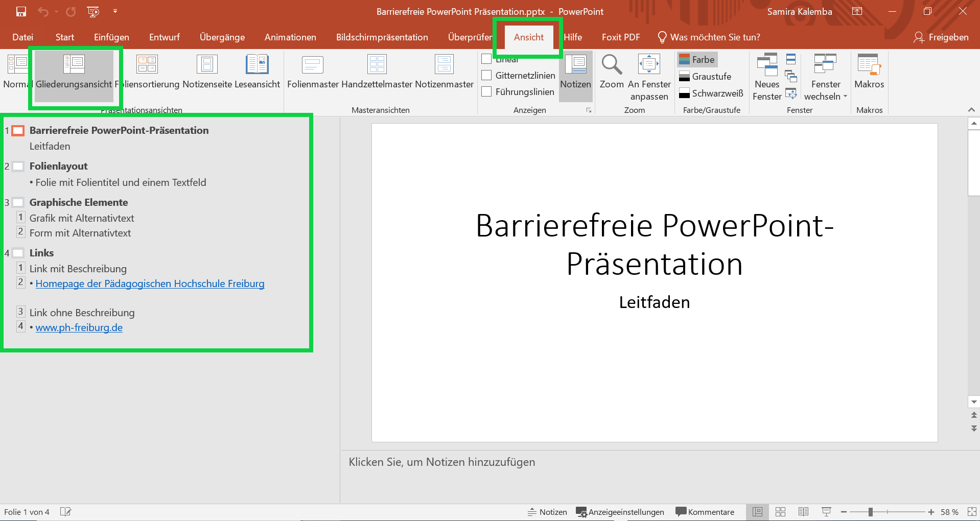Open the Folienmaster view
This screenshot has width=980, height=521.
tap(312, 72)
